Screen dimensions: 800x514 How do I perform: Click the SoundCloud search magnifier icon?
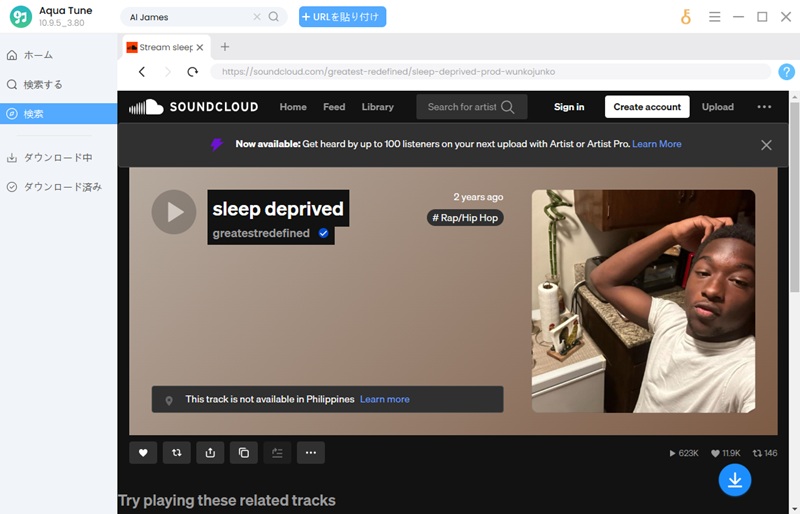pyautogui.click(x=508, y=107)
